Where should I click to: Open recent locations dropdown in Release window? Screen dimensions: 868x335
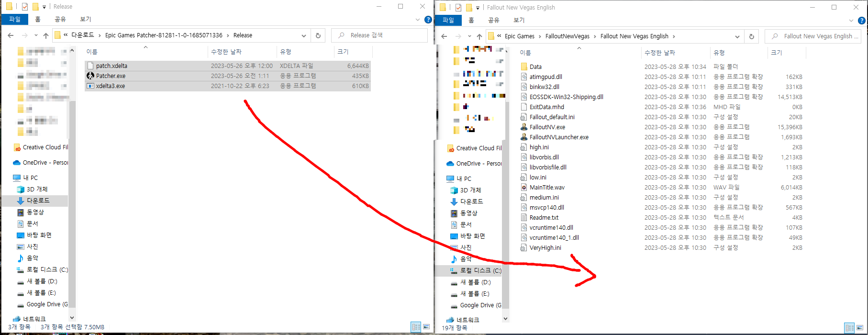36,35
